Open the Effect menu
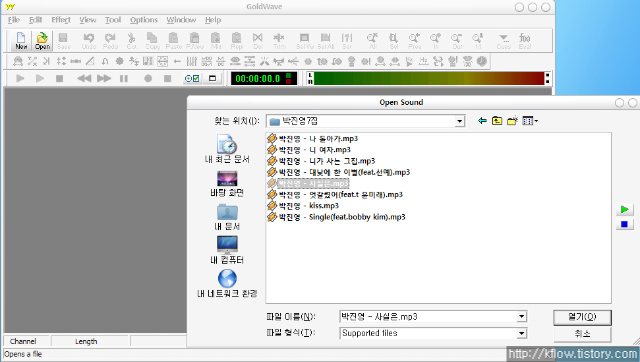This screenshot has height=362, width=640. (61, 20)
